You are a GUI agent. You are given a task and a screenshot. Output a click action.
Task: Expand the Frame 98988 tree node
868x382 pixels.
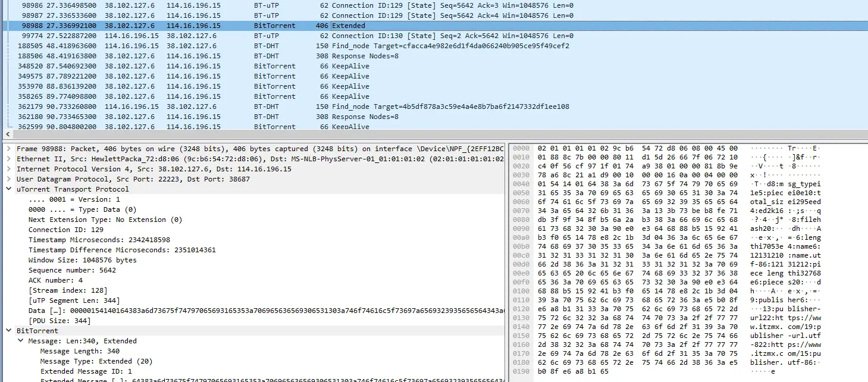tap(8, 149)
